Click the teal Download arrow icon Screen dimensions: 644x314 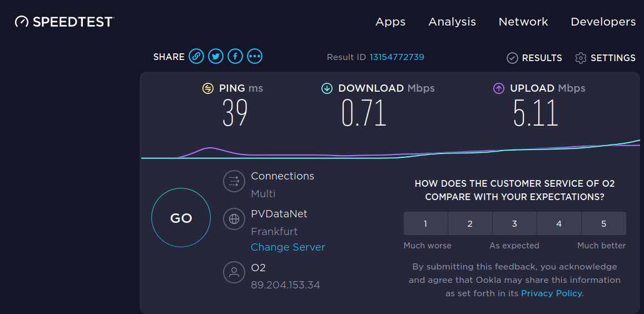point(327,88)
